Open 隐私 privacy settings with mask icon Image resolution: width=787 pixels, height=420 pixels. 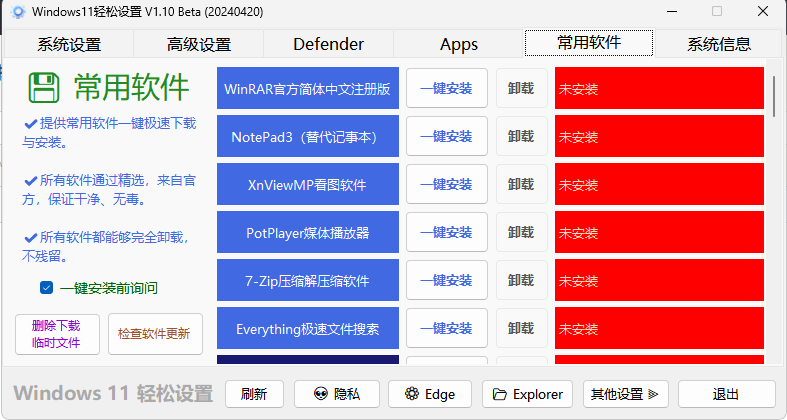pyautogui.click(x=335, y=394)
